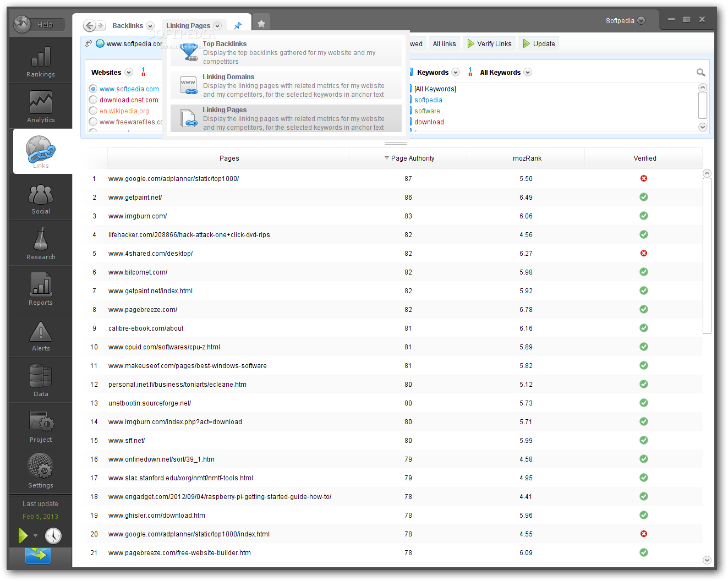The image size is (728, 581).
Task: Select www.softpedia.com radio button
Action: pyautogui.click(x=93, y=89)
